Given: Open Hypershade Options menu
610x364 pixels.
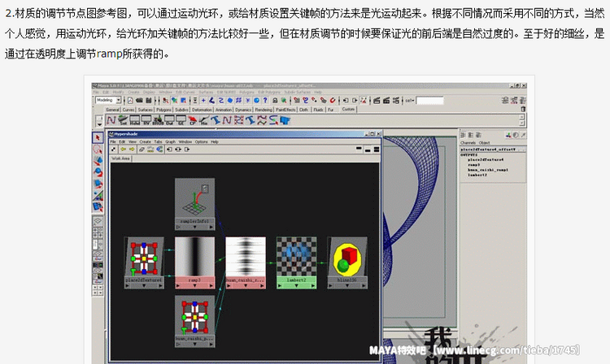Looking at the screenshot, I should [201, 142].
